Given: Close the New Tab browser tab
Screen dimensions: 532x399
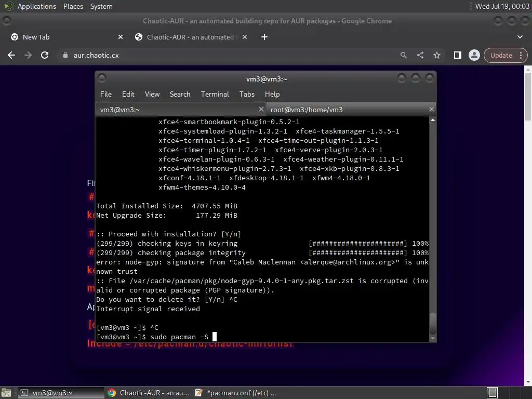Looking at the screenshot, I should (x=121, y=37).
